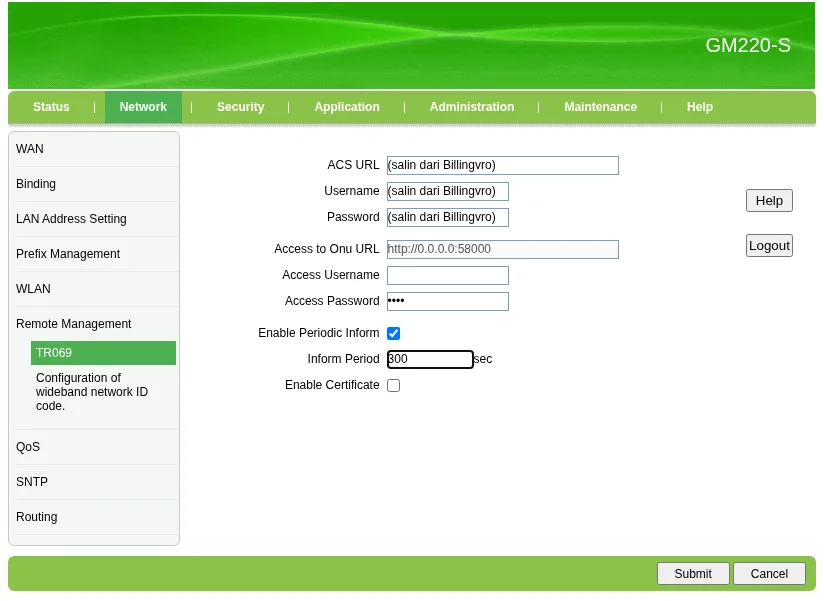Click the Inform Period label
Viewport: 824px width, 601px height.
343,359
